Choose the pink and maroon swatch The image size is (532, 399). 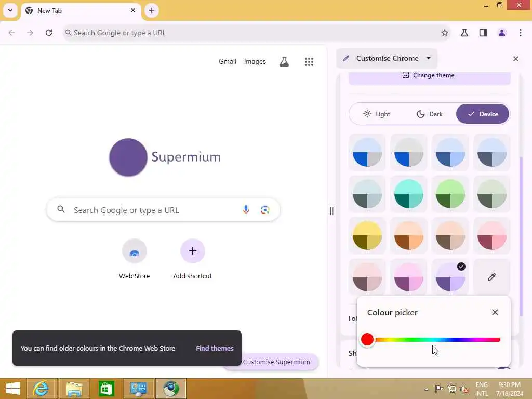491,235
